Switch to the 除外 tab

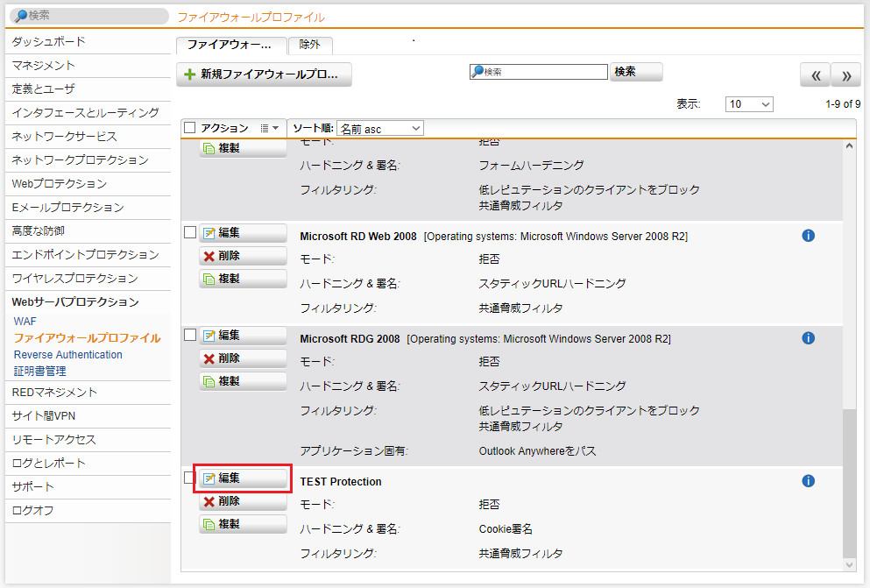310,45
